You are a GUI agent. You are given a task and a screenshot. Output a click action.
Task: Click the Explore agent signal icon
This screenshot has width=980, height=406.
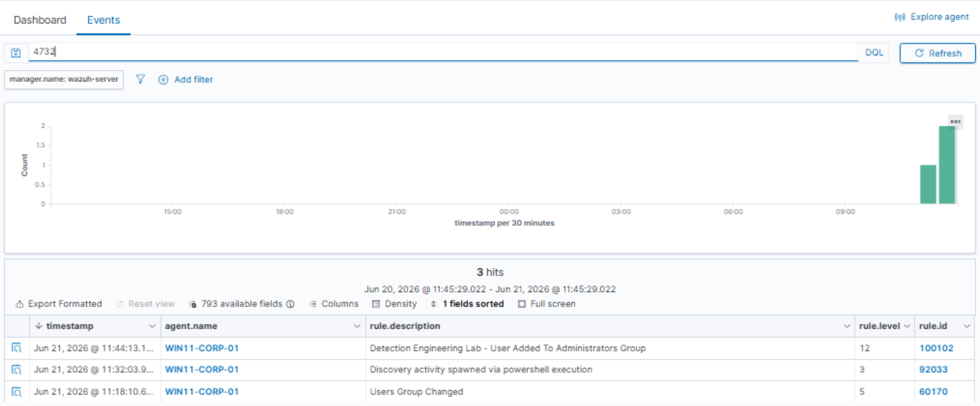pyautogui.click(x=900, y=17)
